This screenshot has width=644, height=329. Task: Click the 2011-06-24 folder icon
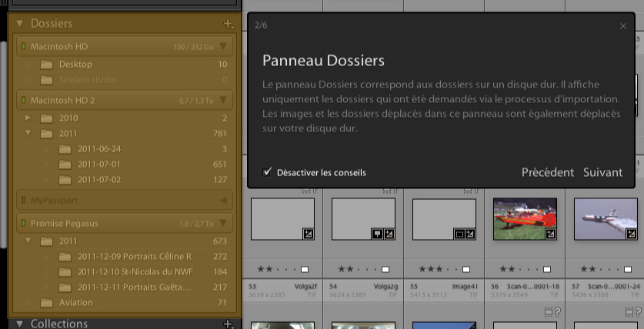65,149
